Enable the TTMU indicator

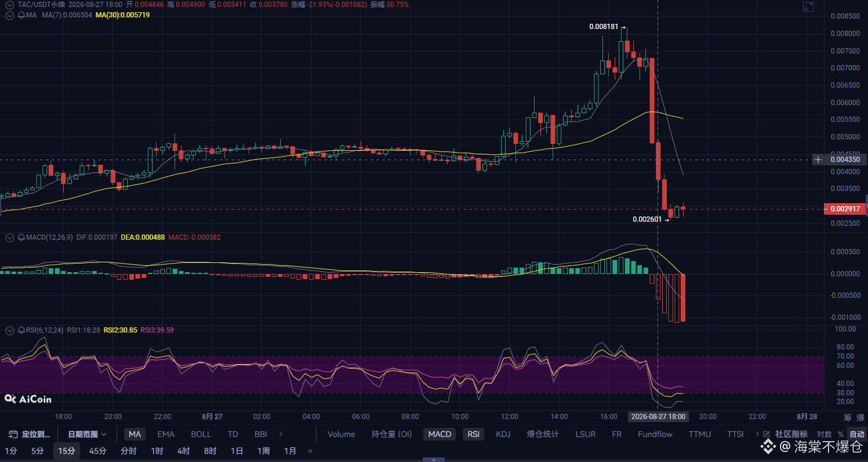700,434
